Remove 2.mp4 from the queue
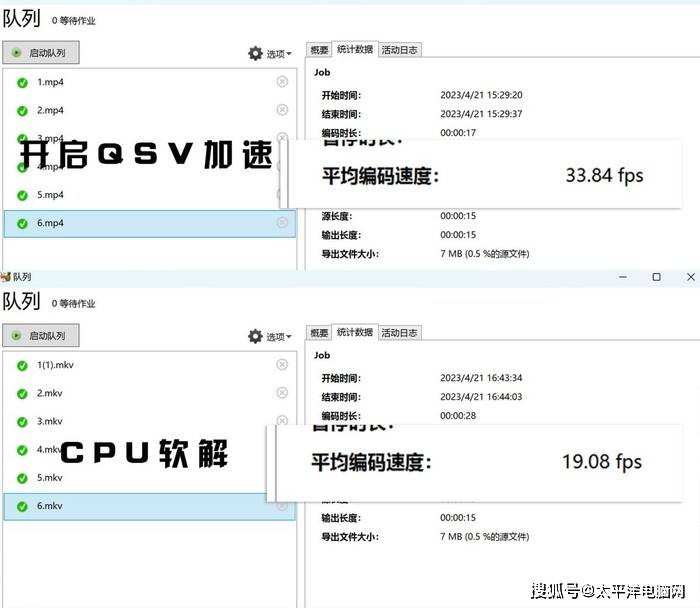The image size is (700, 608). pyautogui.click(x=282, y=110)
